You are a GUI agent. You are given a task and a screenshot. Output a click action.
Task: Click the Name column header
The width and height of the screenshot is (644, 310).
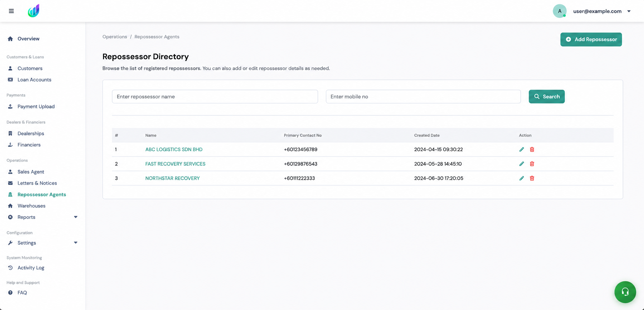click(151, 135)
